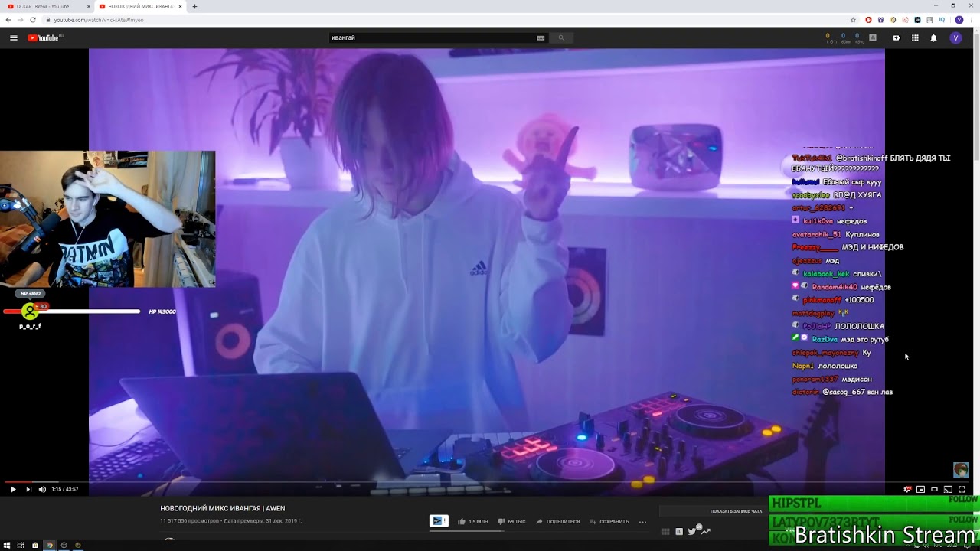Click the blue extension button beside like
This screenshot has height=551, width=980.
439,521
